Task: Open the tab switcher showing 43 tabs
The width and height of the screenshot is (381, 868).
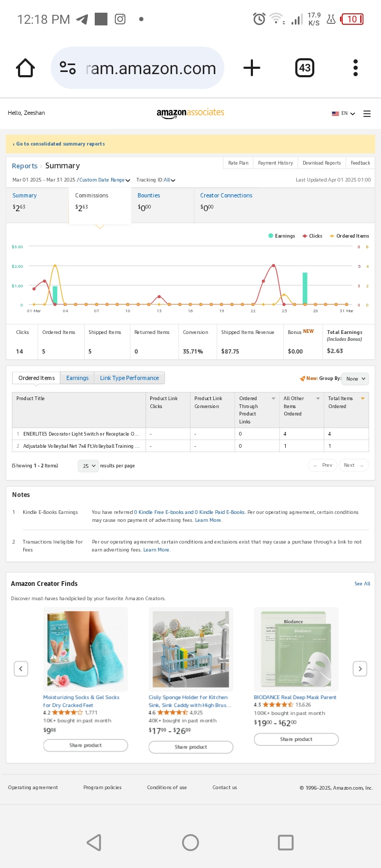Action: click(305, 68)
